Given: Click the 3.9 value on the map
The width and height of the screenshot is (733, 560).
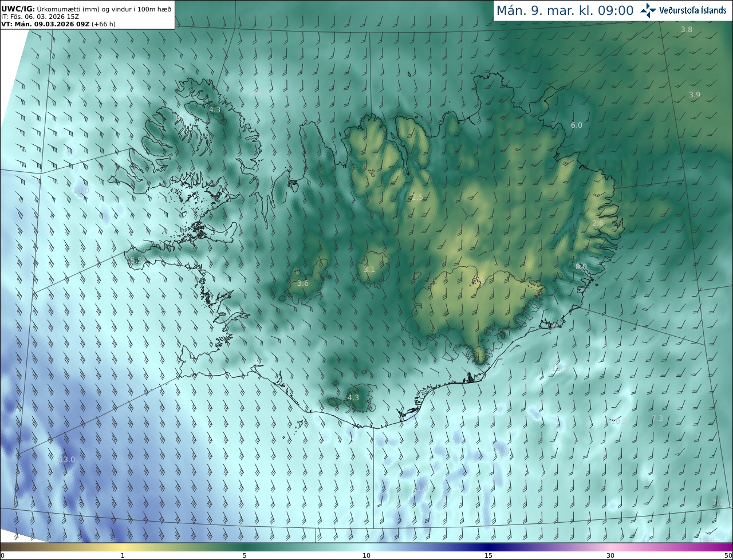Looking at the screenshot, I should point(694,94).
